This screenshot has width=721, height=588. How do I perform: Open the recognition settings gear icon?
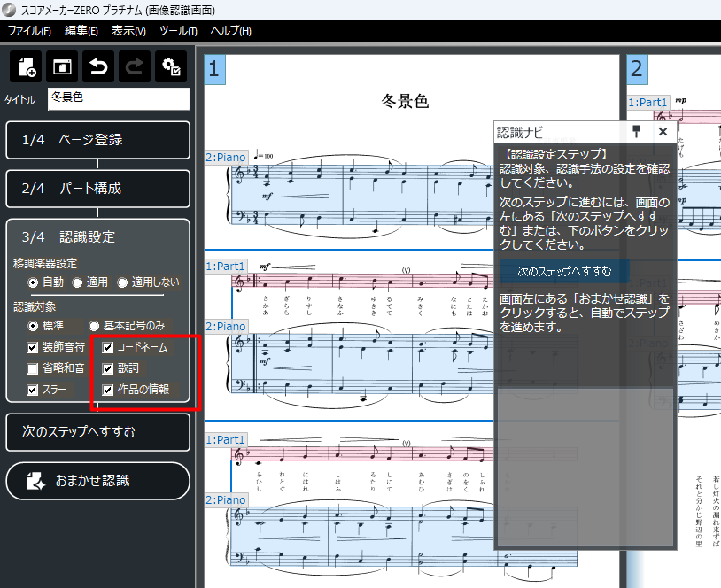[x=171, y=67]
